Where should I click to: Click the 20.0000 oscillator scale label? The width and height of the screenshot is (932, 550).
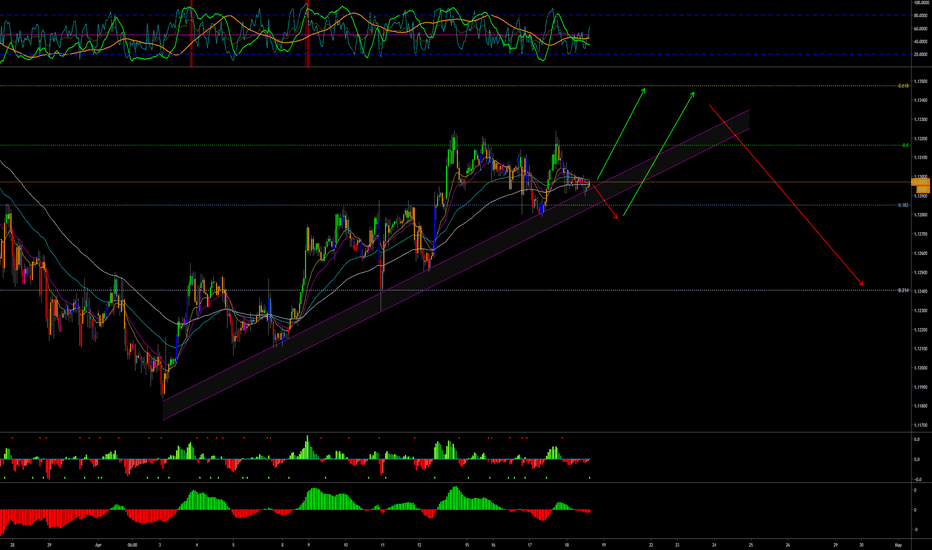point(921,54)
